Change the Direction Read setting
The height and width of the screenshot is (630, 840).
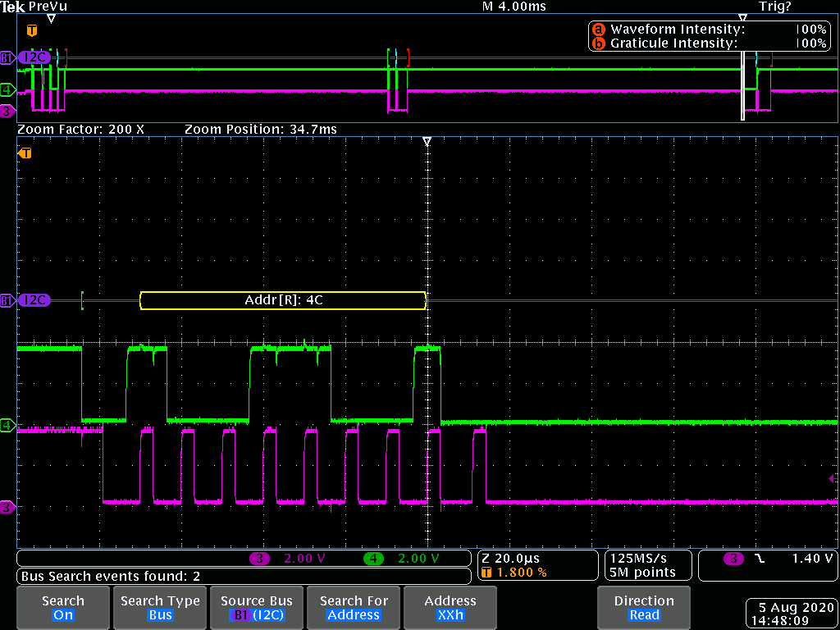click(x=644, y=608)
